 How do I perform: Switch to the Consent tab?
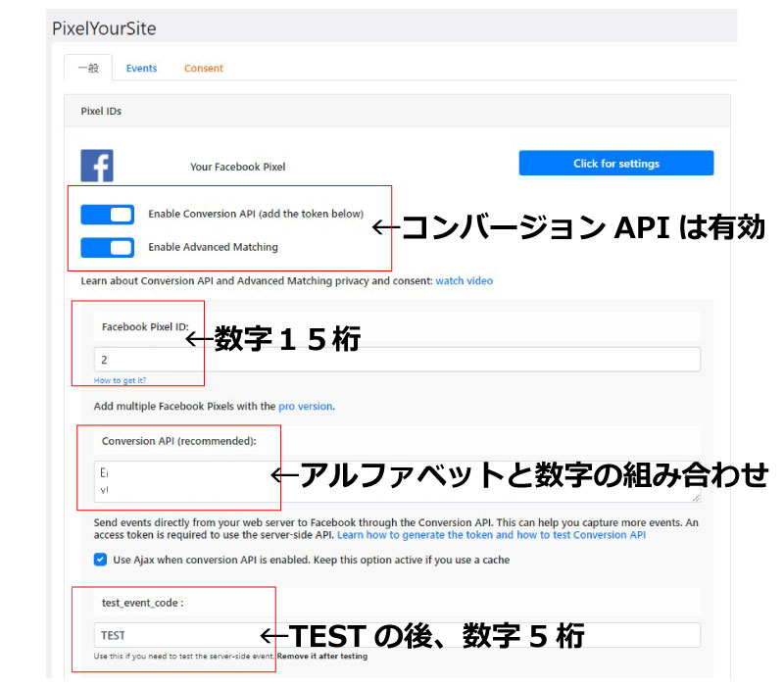(x=204, y=68)
